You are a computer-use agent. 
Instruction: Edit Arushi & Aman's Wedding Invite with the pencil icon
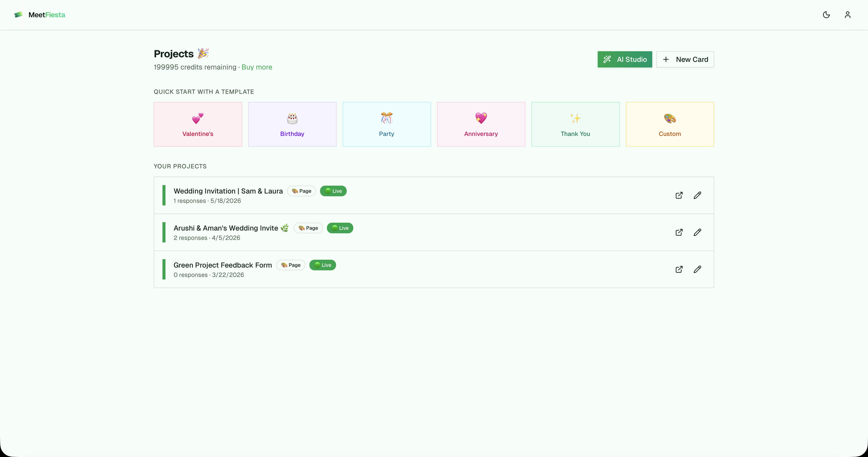(x=697, y=232)
